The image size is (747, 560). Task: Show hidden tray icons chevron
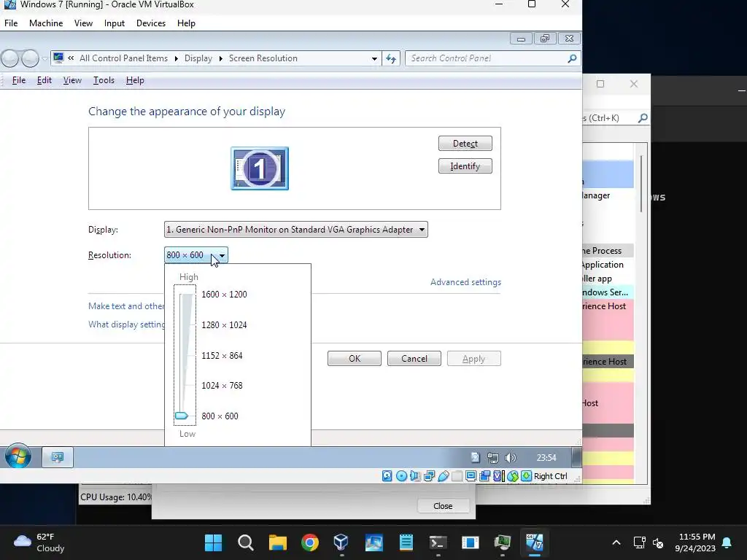(616, 542)
